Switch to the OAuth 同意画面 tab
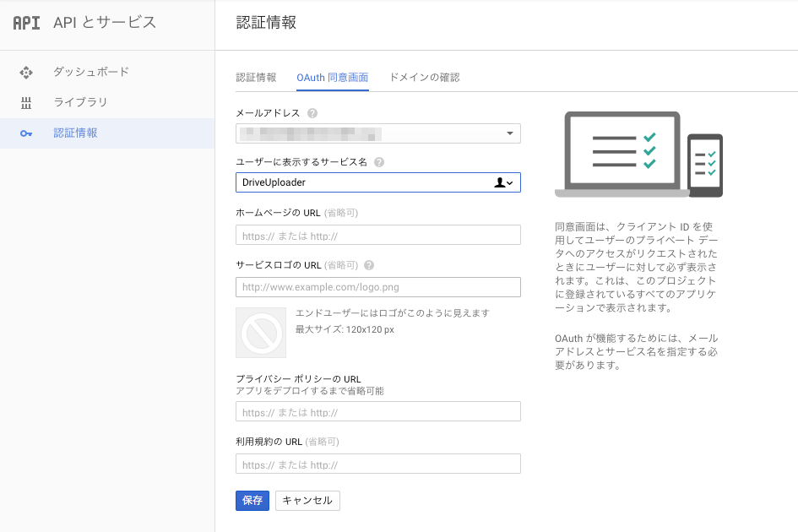Viewport: 798px width, 532px height. pos(333,78)
